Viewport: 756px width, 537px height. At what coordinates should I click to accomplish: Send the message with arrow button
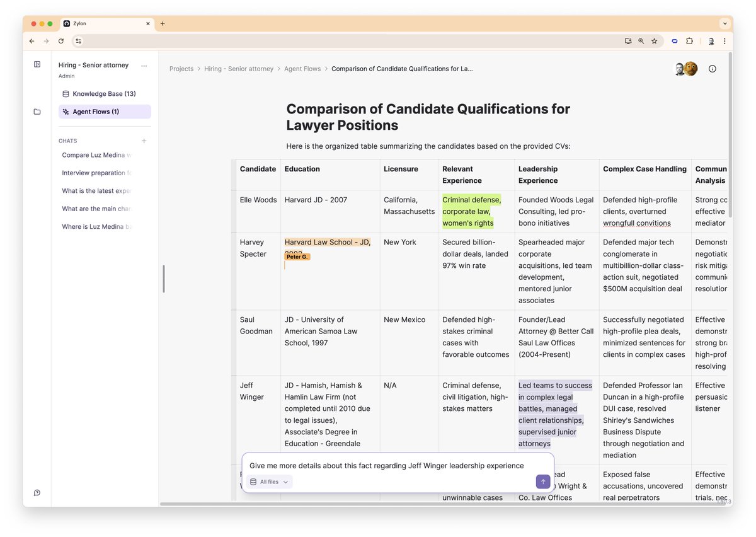click(543, 482)
